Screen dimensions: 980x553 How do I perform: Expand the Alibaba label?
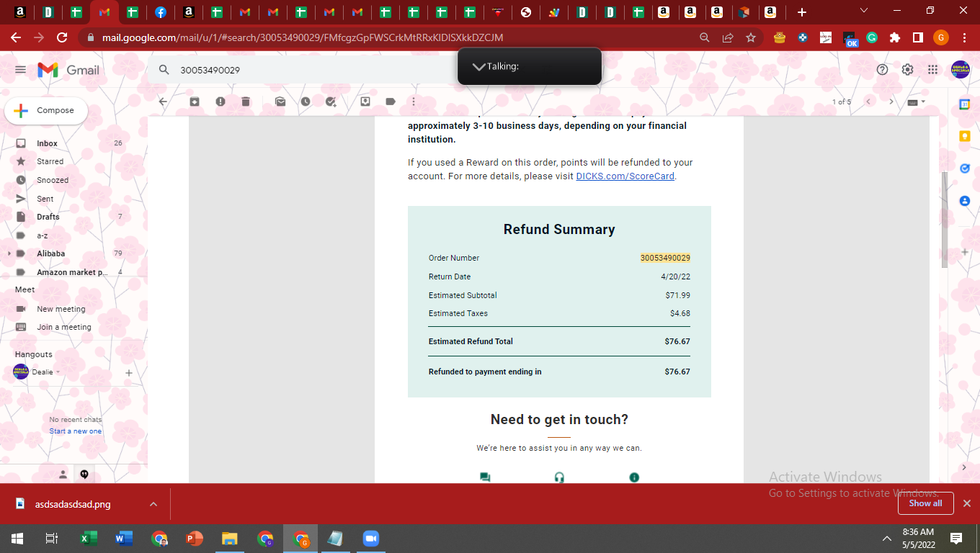9,253
